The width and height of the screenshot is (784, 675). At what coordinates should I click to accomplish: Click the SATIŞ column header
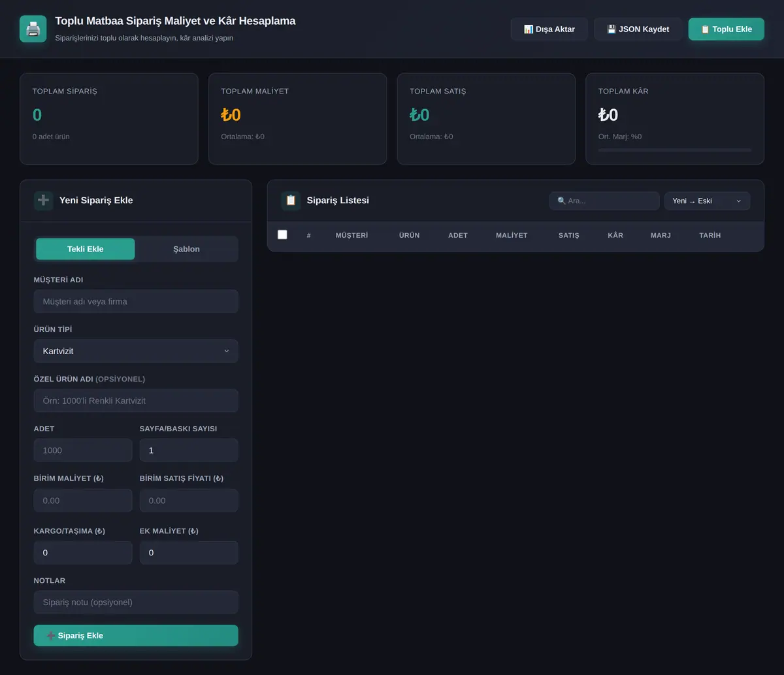click(x=568, y=235)
